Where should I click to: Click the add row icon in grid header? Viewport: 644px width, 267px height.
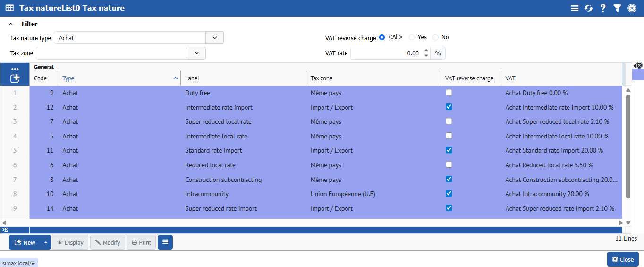click(x=15, y=78)
